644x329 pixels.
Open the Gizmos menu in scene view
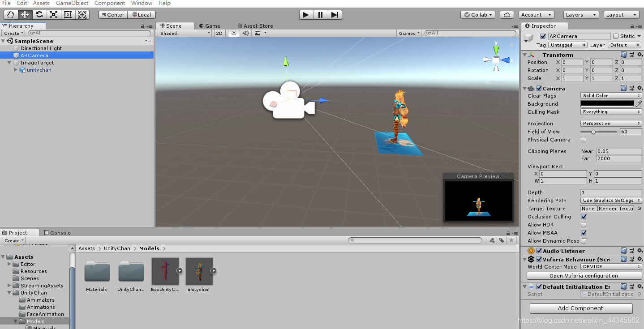pos(409,33)
